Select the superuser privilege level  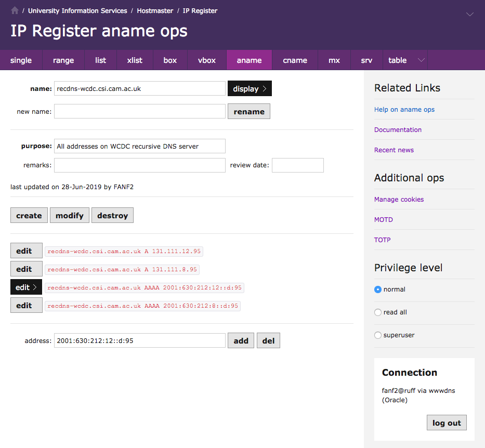click(x=378, y=335)
